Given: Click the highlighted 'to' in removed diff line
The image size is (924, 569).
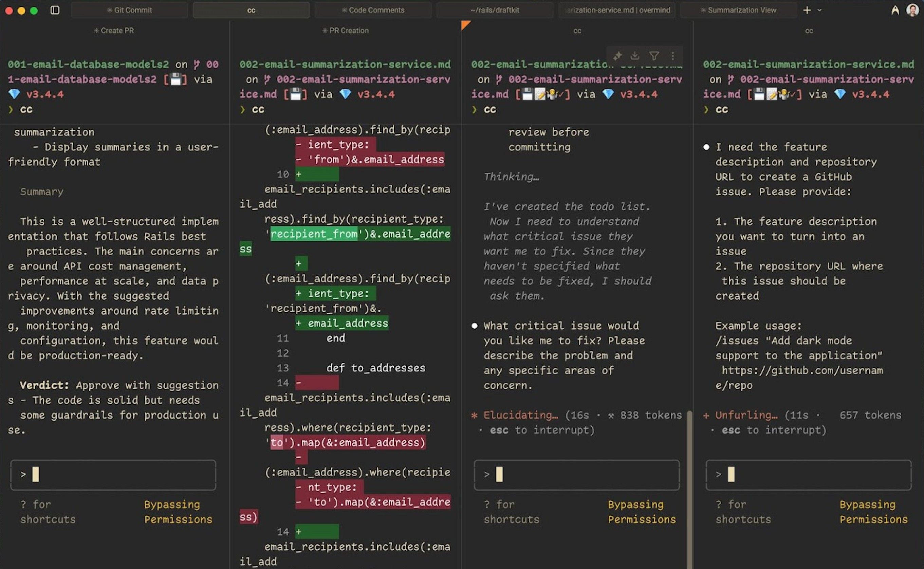Looking at the screenshot, I should click(277, 443).
